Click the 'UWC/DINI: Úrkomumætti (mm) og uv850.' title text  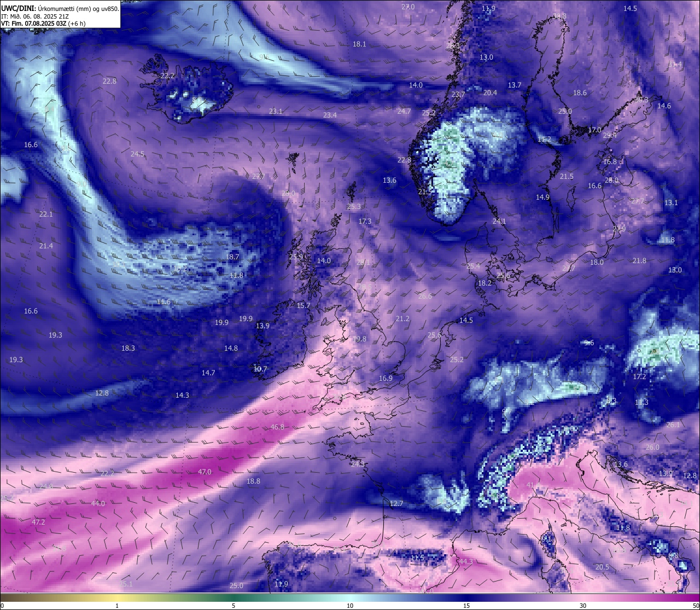pos(60,8)
